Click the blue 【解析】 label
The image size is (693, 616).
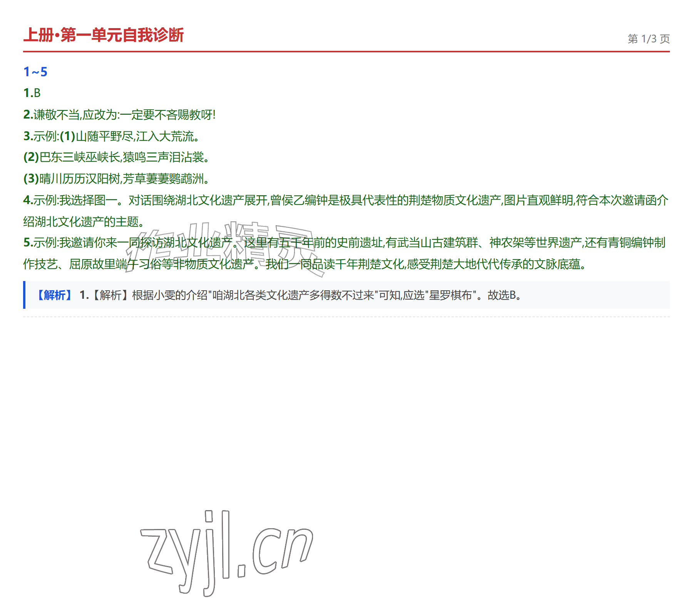(55, 295)
